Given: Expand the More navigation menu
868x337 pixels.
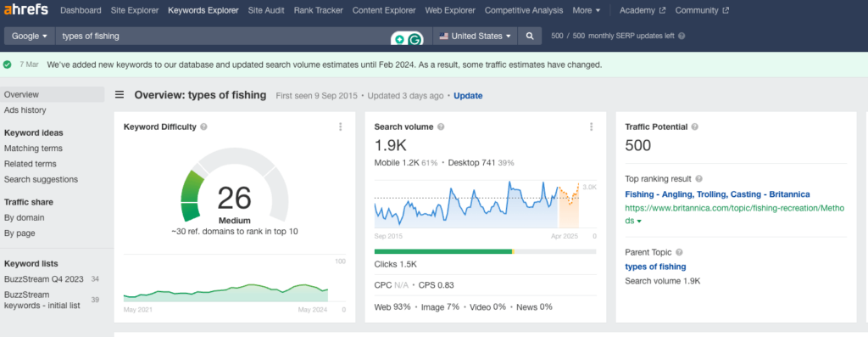Looking at the screenshot, I should (587, 10).
